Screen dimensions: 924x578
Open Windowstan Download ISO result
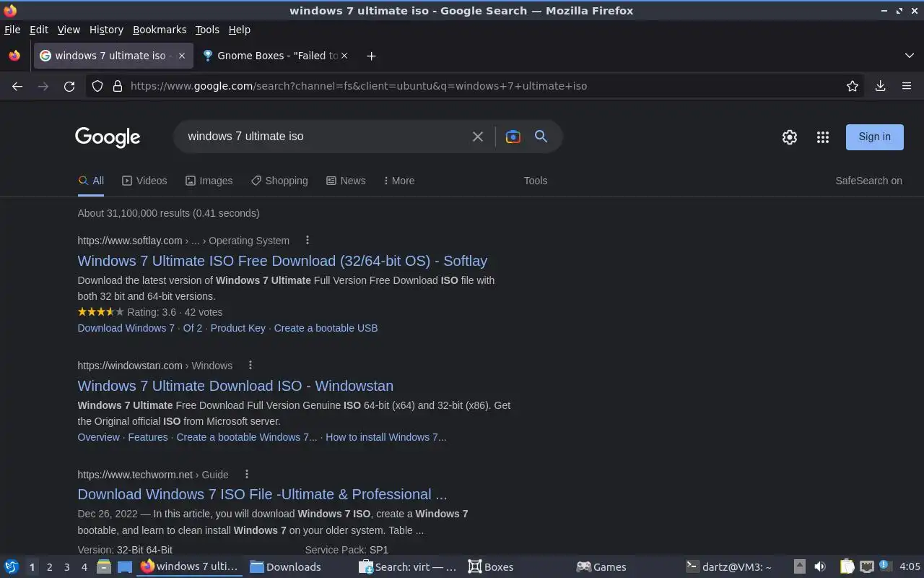tap(235, 386)
